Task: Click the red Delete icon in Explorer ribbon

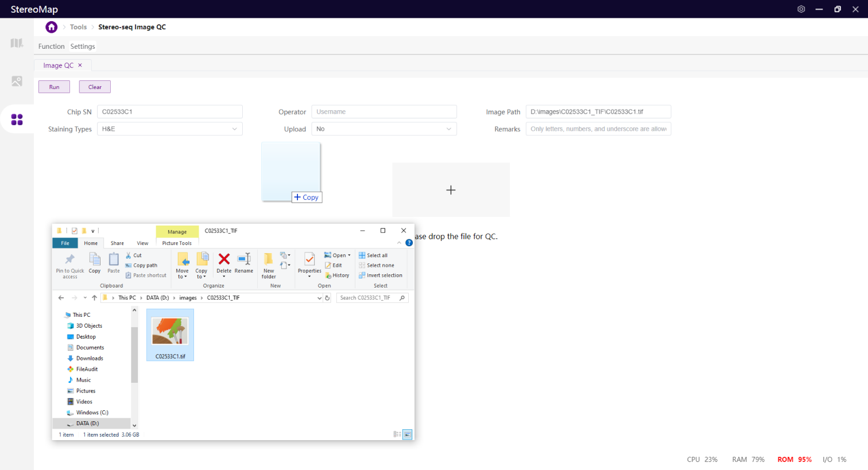Action: [224, 260]
